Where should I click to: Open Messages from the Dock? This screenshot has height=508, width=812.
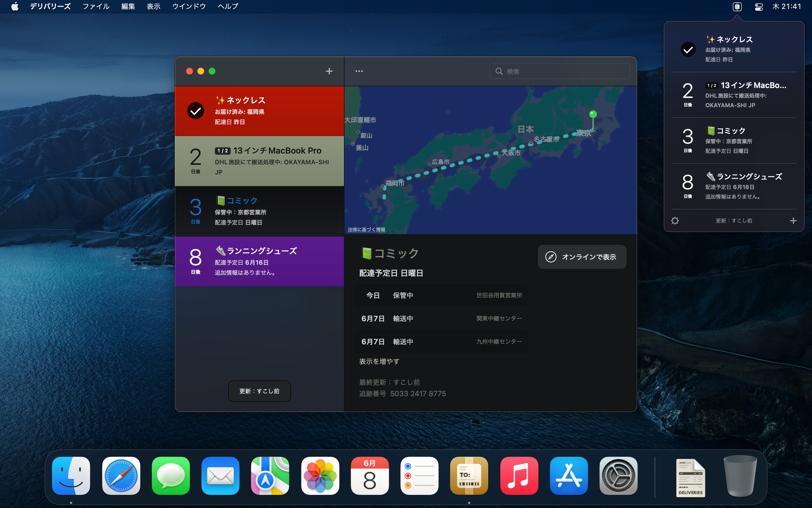[171, 476]
